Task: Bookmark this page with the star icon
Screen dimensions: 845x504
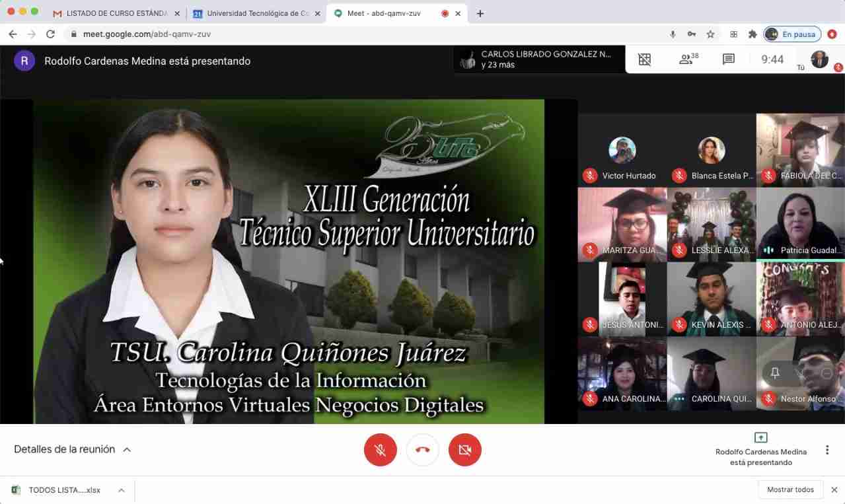Action: (x=711, y=34)
